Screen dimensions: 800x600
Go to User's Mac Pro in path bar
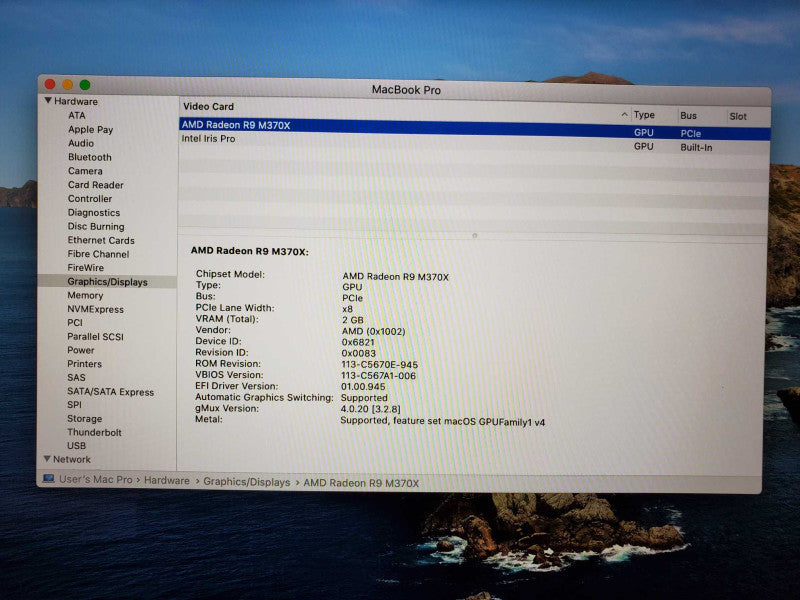95,480
